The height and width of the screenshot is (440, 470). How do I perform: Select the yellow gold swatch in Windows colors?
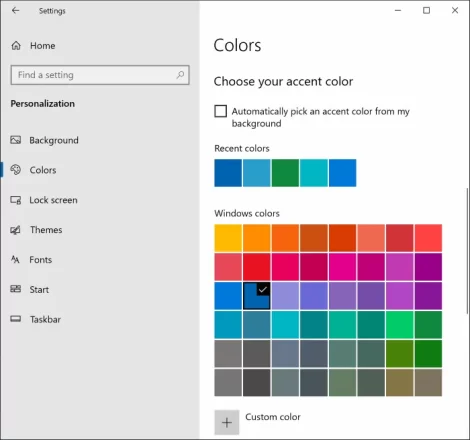click(228, 238)
